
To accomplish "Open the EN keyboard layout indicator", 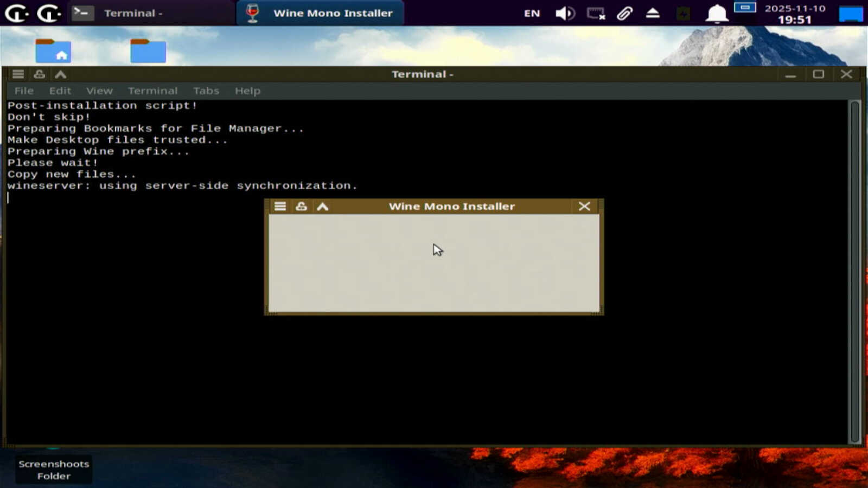I will (532, 14).
